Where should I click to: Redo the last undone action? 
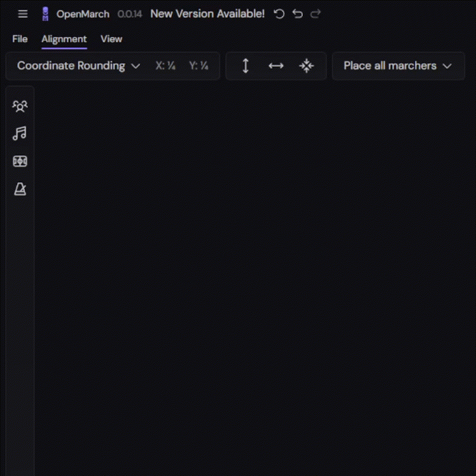coord(315,14)
